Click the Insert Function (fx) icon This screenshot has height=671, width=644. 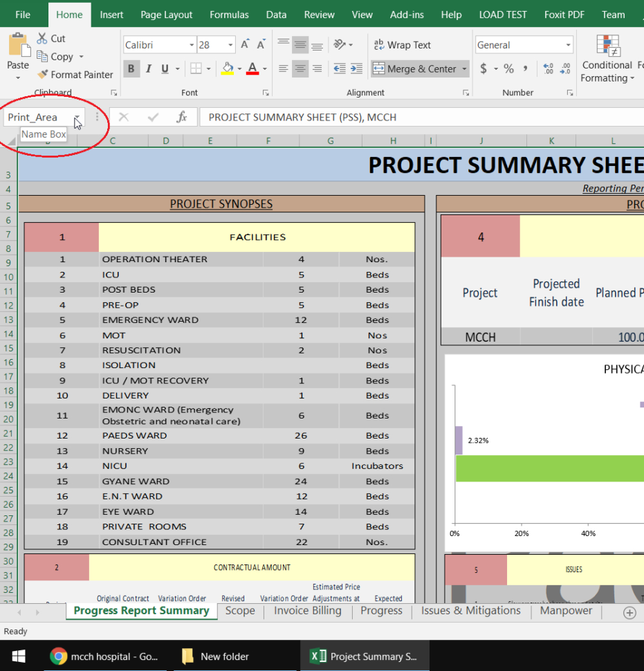pos(182,117)
